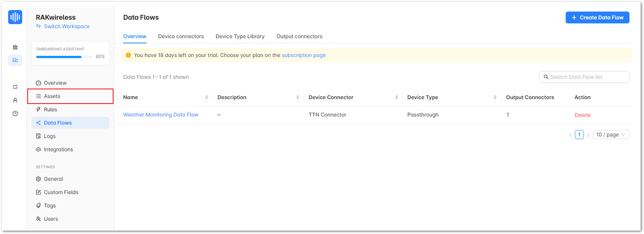Sort by Device Type column arrows

[x=495, y=97]
